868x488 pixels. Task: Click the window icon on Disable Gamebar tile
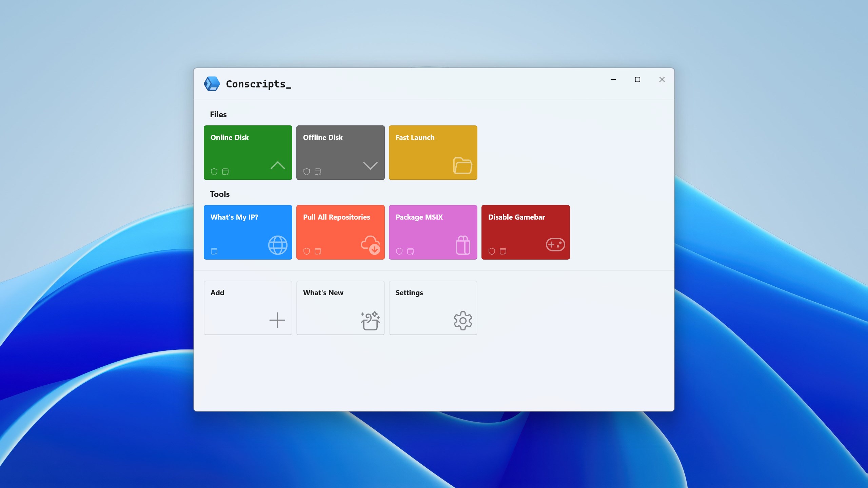tap(503, 251)
